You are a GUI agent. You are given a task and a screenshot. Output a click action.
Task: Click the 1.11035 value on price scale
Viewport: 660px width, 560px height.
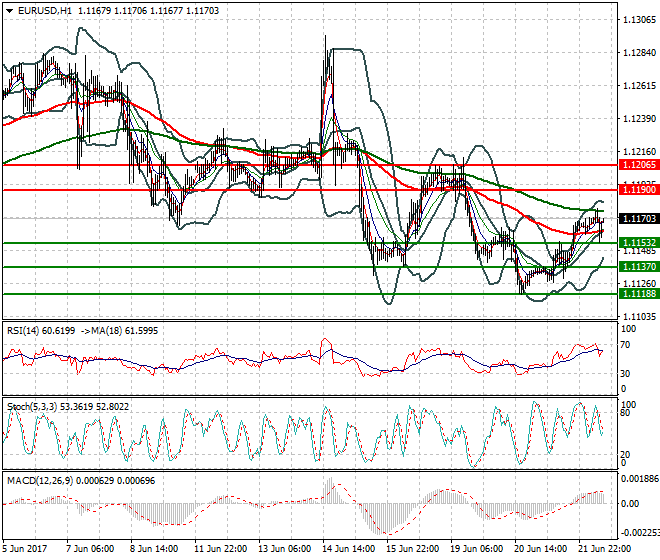pos(638,316)
